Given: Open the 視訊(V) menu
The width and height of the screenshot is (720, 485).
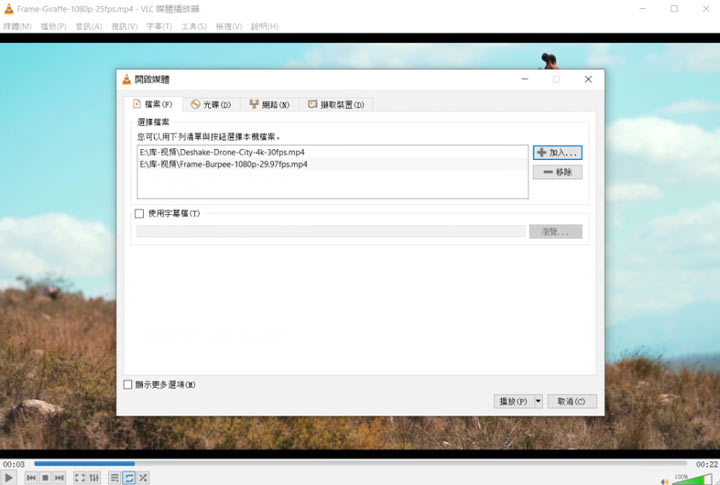Looking at the screenshot, I should [124, 27].
